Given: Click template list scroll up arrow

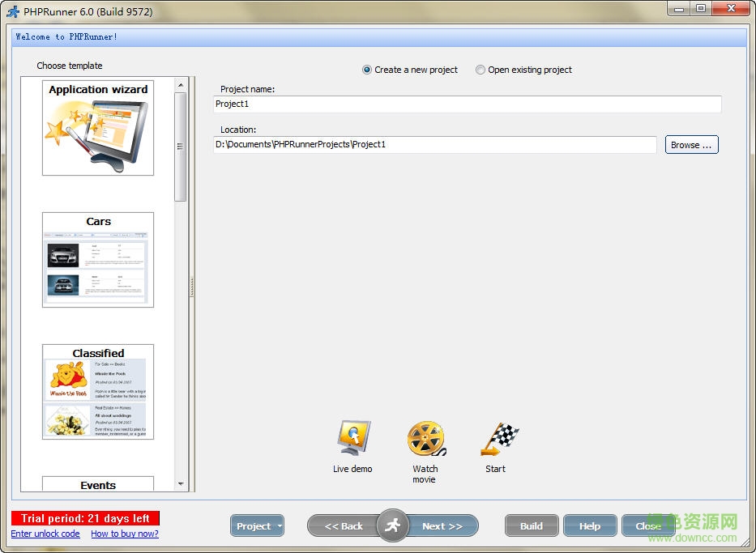Looking at the screenshot, I should click(181, 85).
